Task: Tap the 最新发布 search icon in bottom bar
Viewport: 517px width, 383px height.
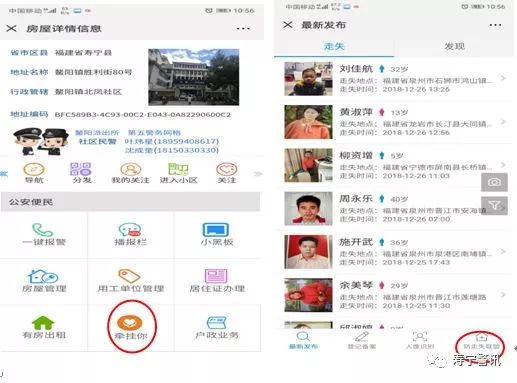Action: tap(303, 336)
